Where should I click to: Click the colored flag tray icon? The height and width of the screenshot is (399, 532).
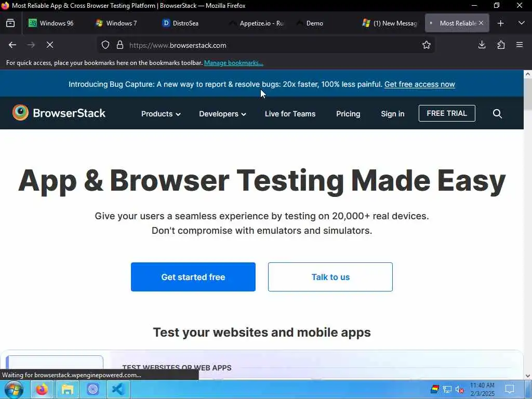435,389
